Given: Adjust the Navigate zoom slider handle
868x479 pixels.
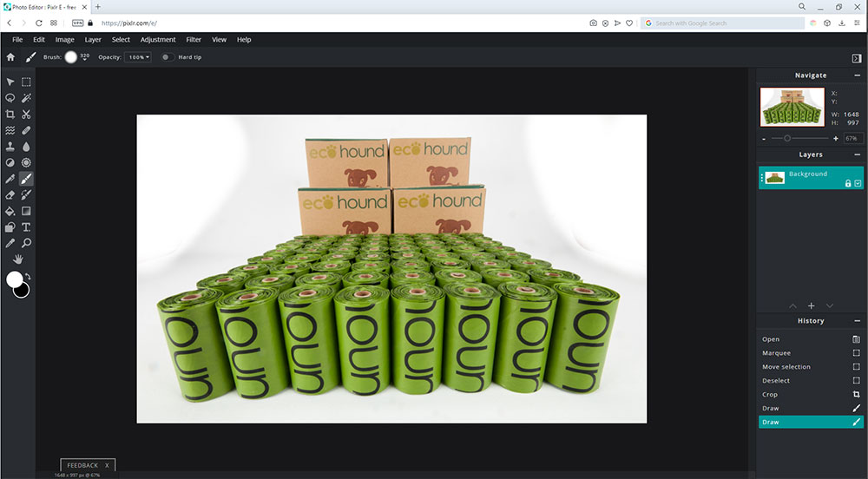Looking at the screenshot, I should point(786,138).
